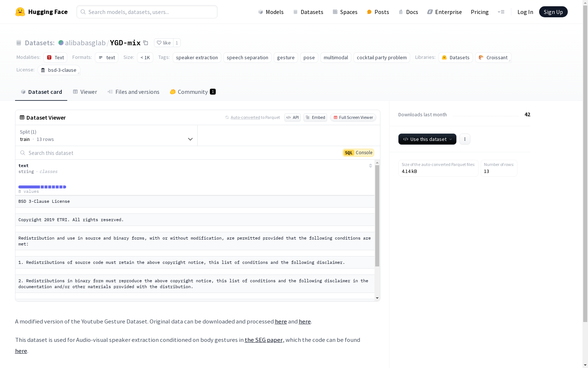
Task: Open the Files and versions tab
Action: [x=133, y=92]
